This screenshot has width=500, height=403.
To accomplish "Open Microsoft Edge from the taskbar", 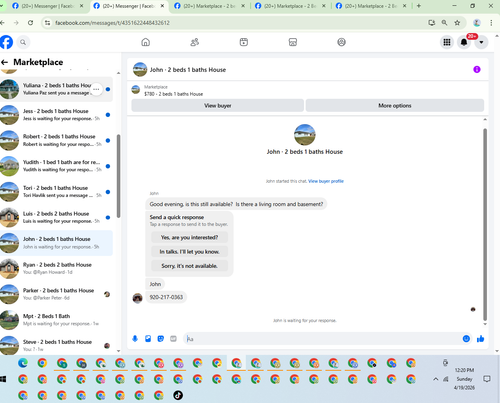I will [x=23, y=363].
